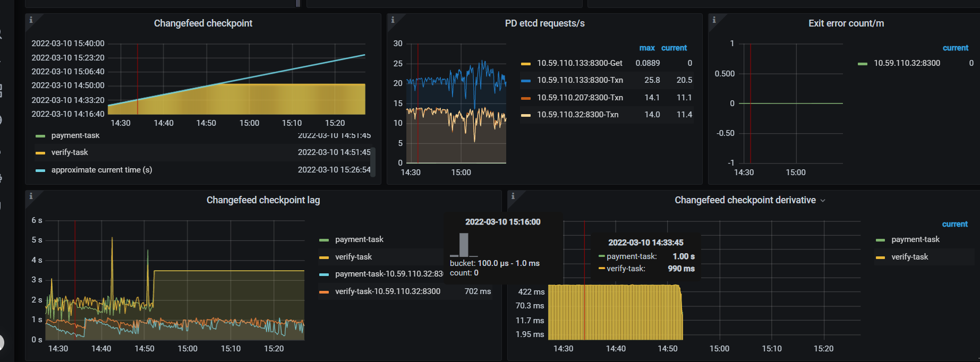Viewport: 980px width, 362px height.
Task: Toggle approximate current time (s) series in legend
Action: pyautogui.click(x=101, y=170)
